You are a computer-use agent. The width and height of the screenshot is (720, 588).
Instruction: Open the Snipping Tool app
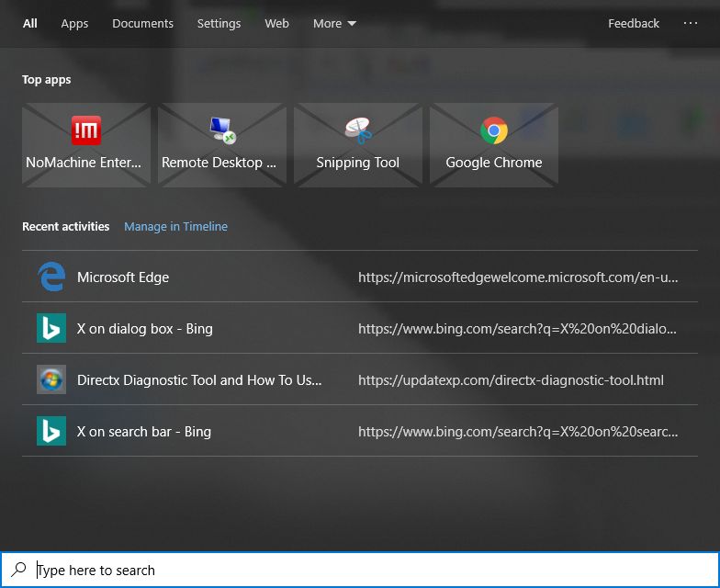click(357, 145)
